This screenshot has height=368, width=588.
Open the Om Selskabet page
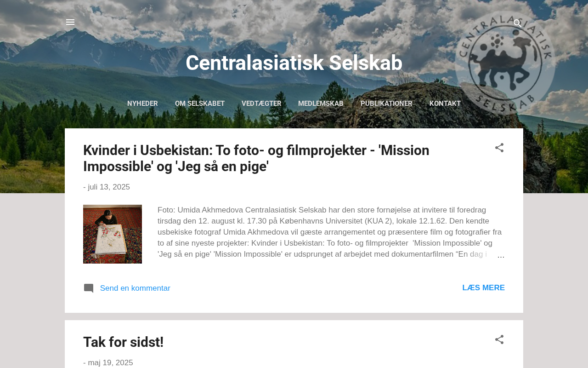point(200,103)
